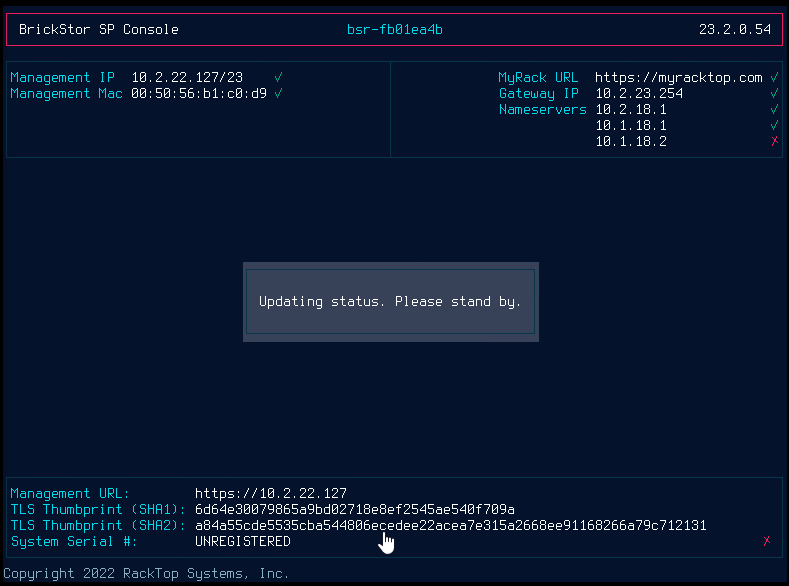The height and width of the screenshot is (586, 789).
Task: Click the "Updating status. Please stand by." dialog
Action: coord(390,301)
